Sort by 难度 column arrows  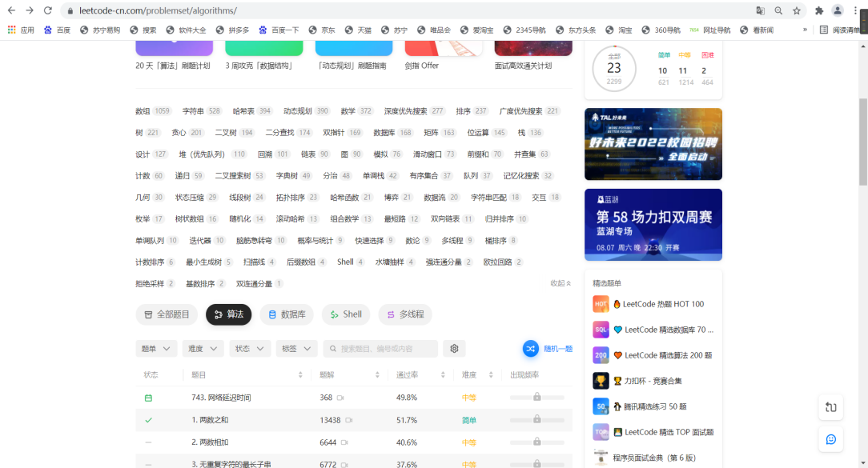[x=491, y=375]
